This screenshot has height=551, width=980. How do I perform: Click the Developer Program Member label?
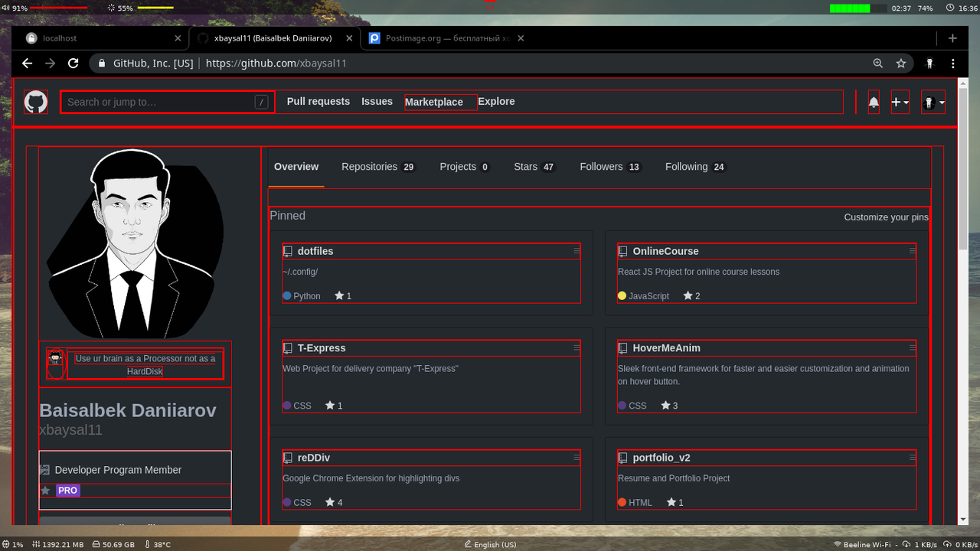click(x=119, y=470)
